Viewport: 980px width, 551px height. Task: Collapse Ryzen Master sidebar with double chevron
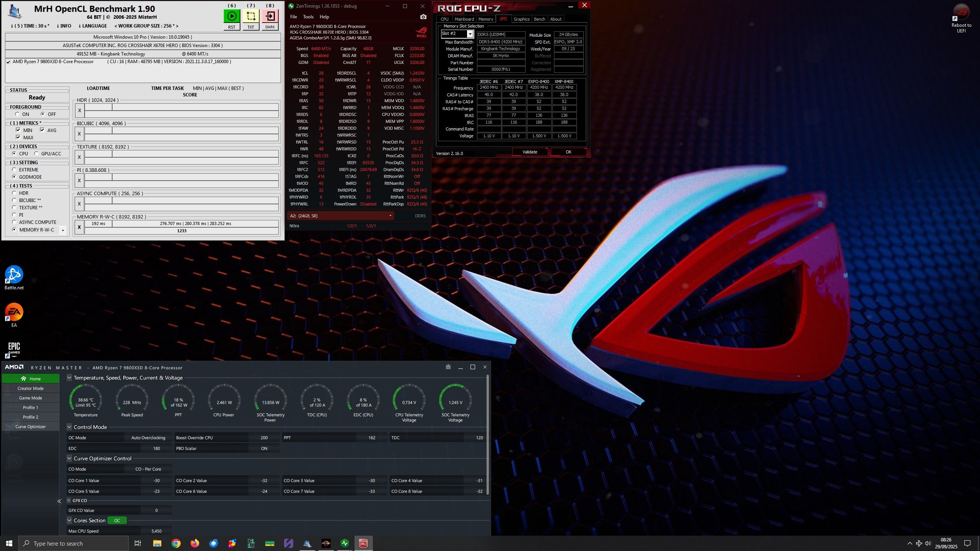coord(59,501)
